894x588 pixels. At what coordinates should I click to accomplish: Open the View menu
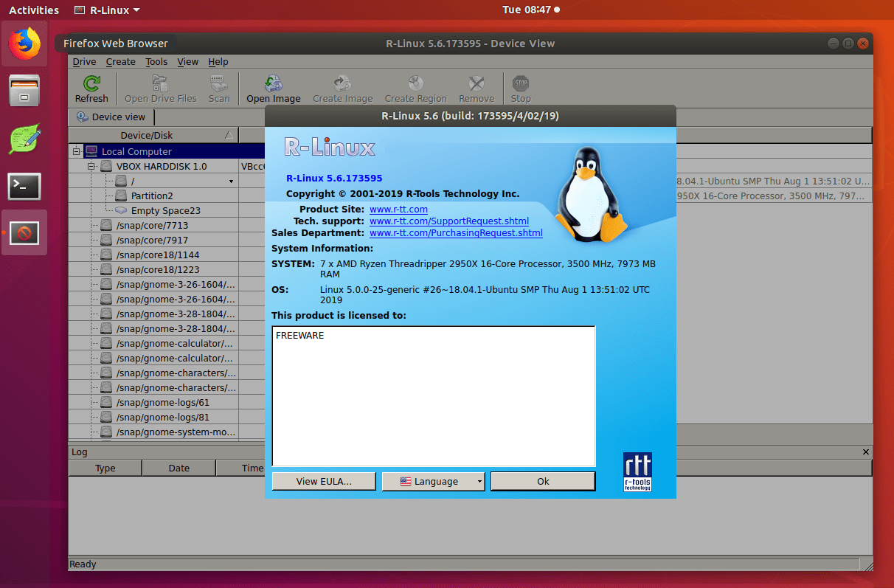188,62
